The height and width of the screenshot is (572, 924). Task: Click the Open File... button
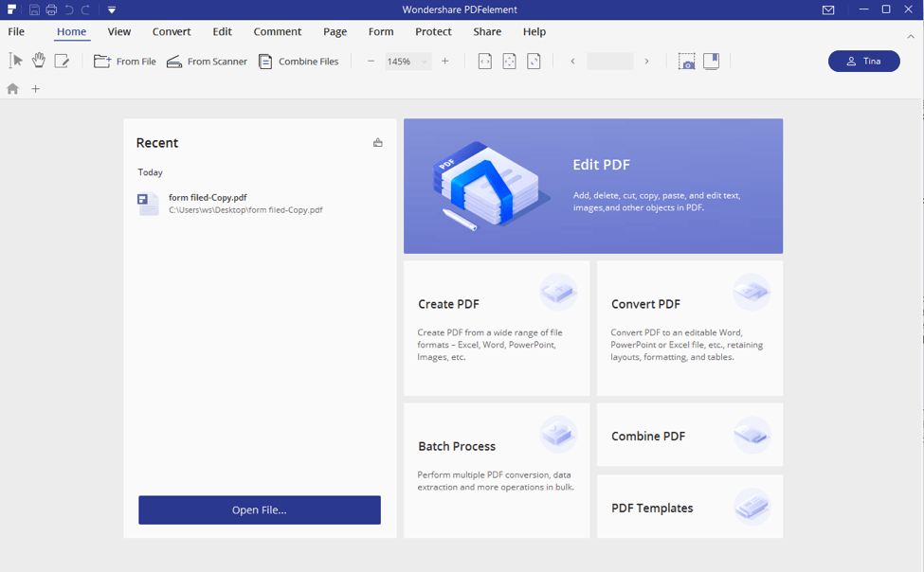point(260,509)
